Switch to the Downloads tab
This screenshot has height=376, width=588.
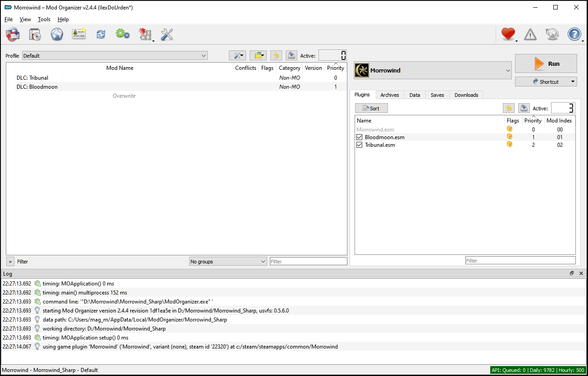[466, 95]
